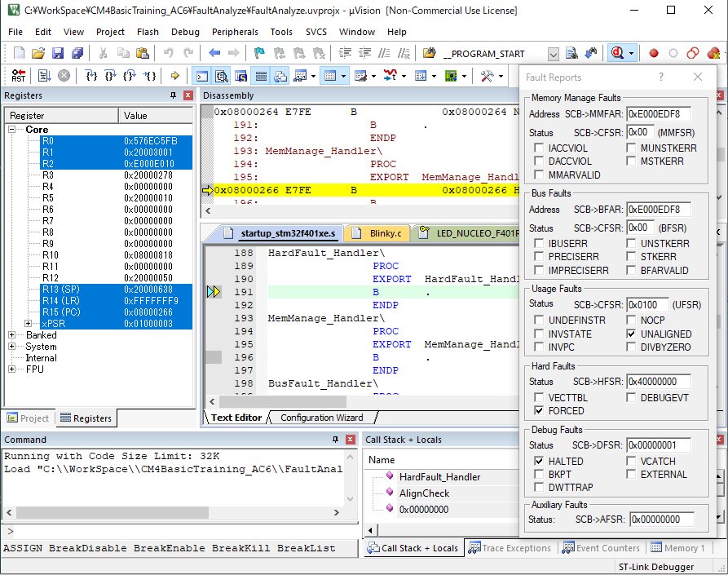The height and width of the screenshot is (575, 728).
Task: Open the Flash menu
Action: pyautogui.click(x=148, y=32)
